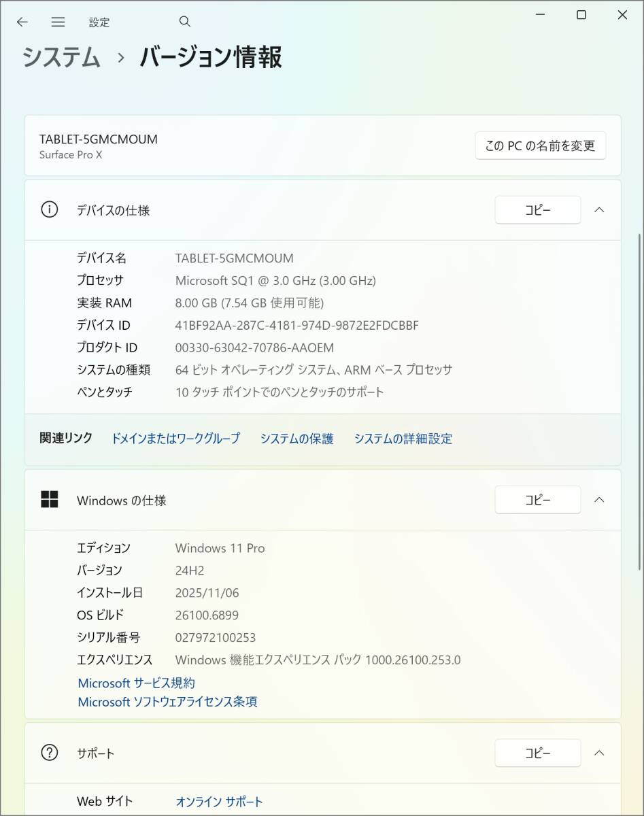Open the システムの保護 link
The height and width of the screenshot is (816, 644).
click(296, 439)
